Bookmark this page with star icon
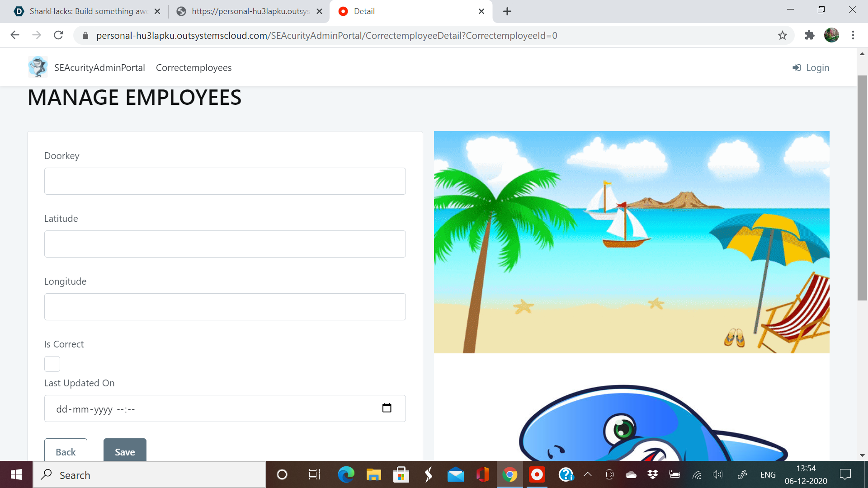868x488 pixels. coord(783,35)
